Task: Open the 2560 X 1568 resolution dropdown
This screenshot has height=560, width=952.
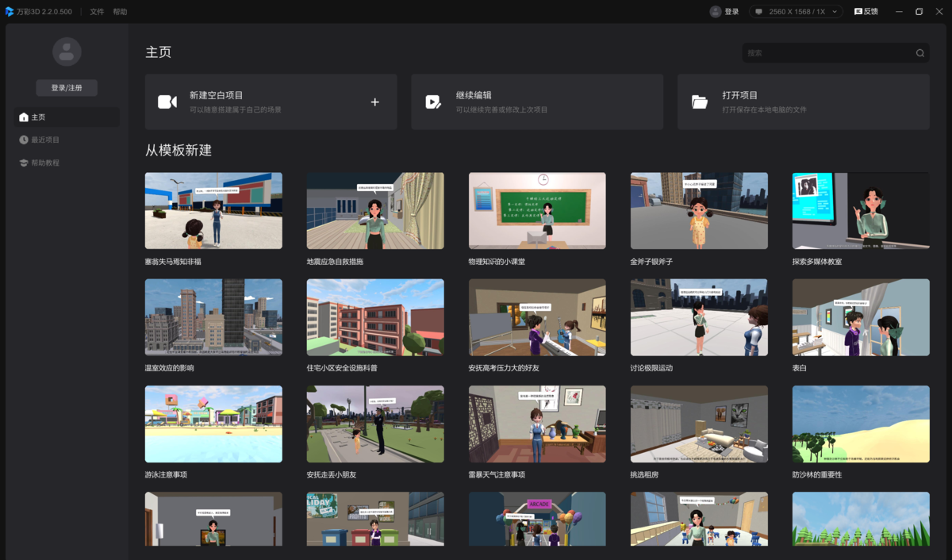Action: pos(796,11)
